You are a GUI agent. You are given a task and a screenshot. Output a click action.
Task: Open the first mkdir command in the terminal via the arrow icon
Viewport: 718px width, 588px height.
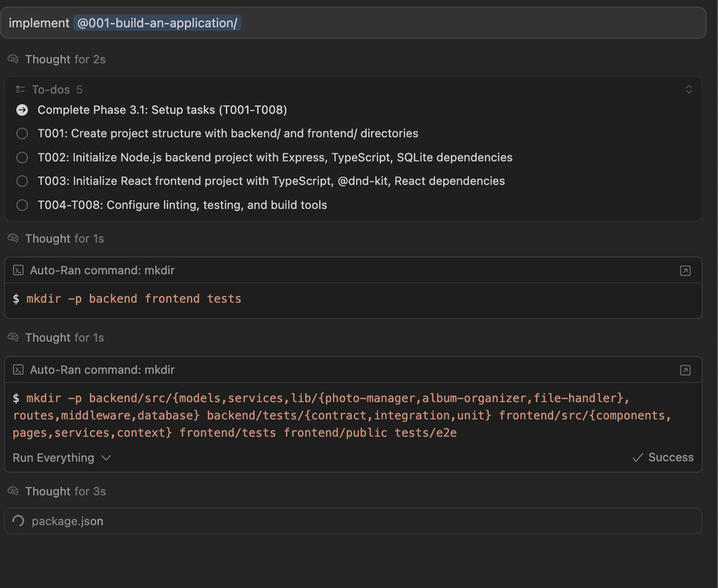point(685,270)
